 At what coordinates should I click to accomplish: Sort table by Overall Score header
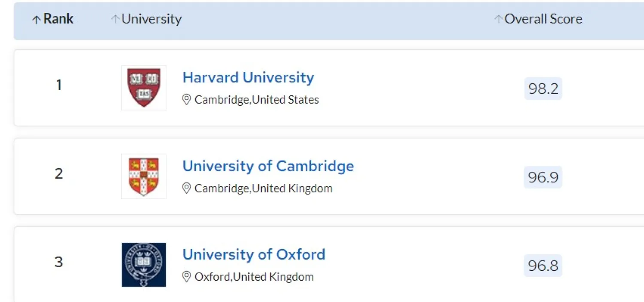pyautogui.click(x=543, y=19)
